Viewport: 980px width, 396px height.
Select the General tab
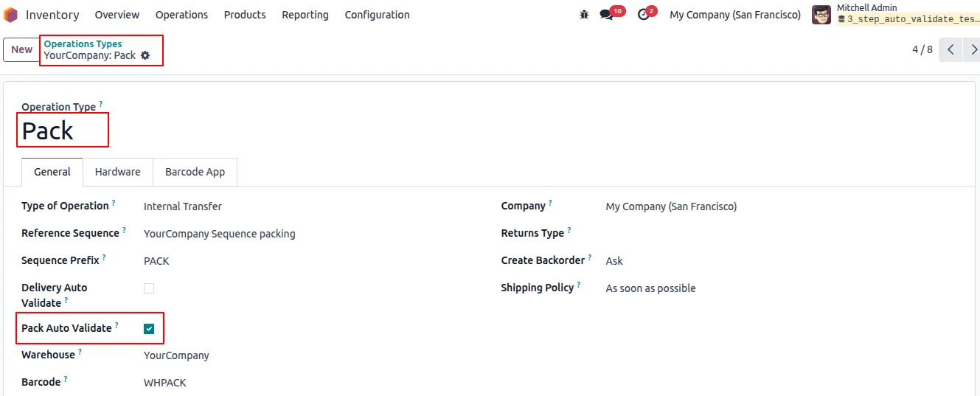tap(52, 172)
